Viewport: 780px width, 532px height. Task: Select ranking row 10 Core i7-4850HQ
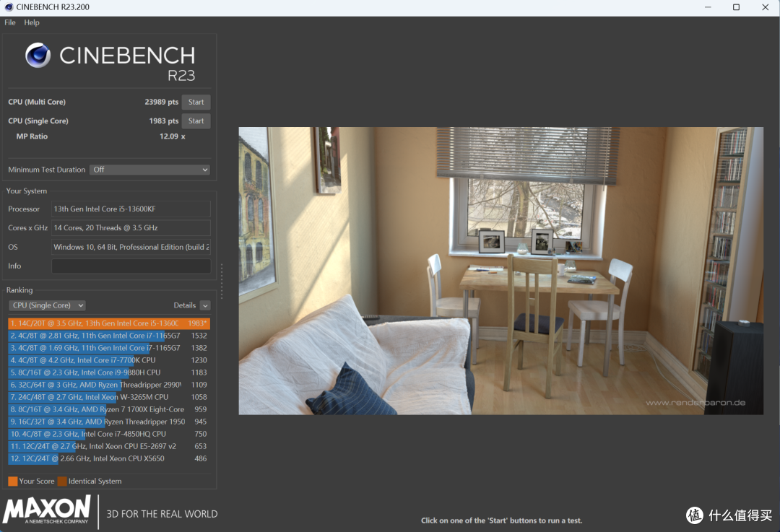109,434
